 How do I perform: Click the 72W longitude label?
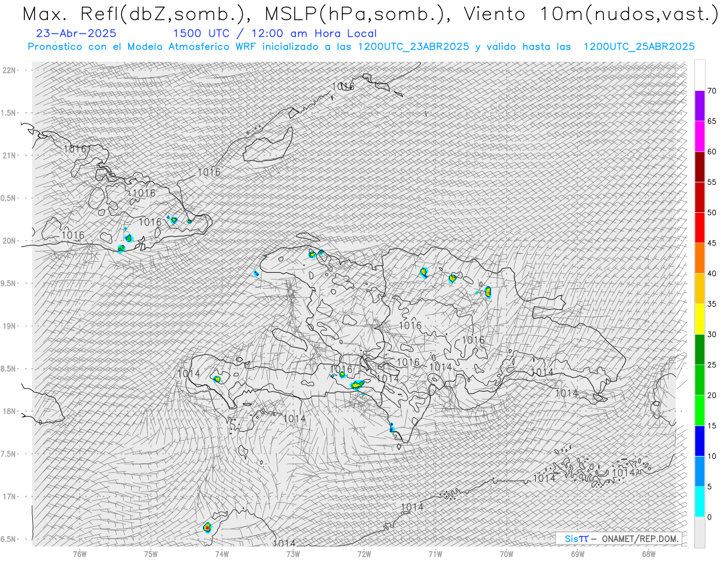[x=364, y=554]
